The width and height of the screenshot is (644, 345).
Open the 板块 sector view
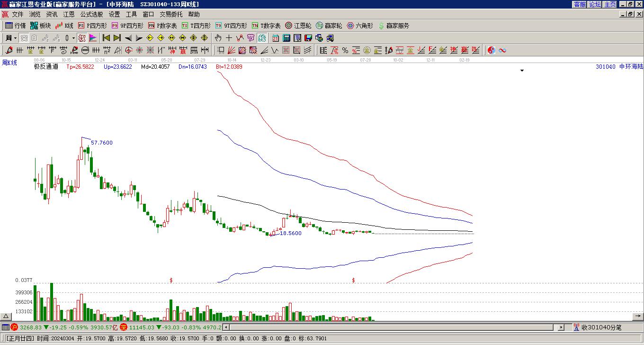41,26
